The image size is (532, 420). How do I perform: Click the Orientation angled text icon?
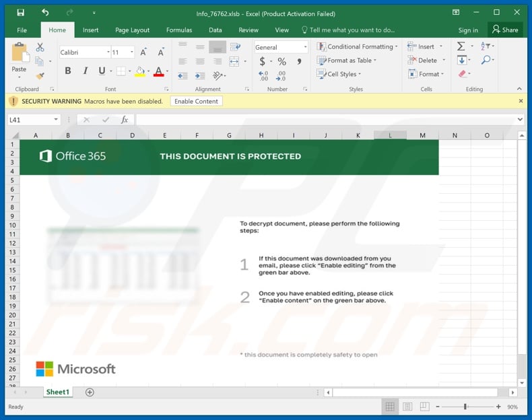[218, 75]
